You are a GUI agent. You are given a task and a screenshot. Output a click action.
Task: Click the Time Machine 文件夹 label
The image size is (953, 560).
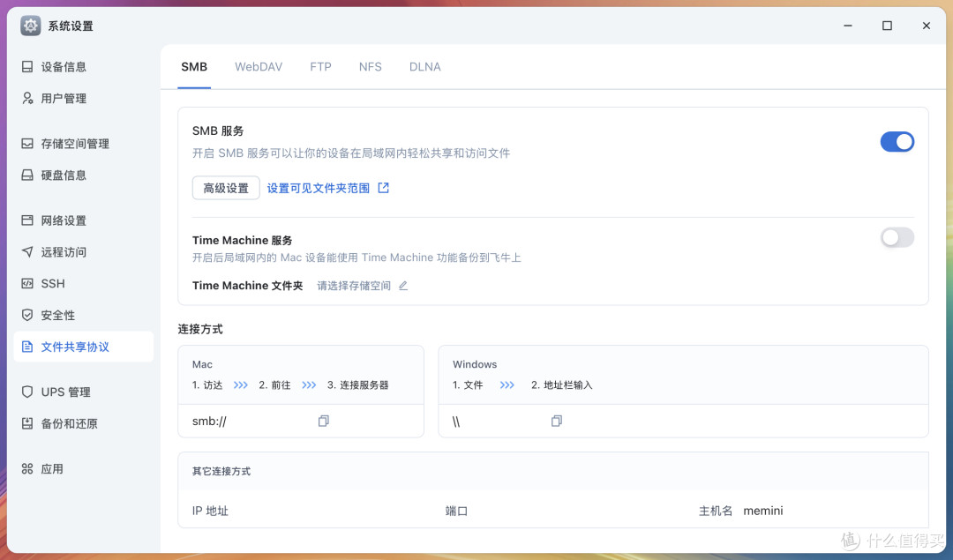click(247, 286)
